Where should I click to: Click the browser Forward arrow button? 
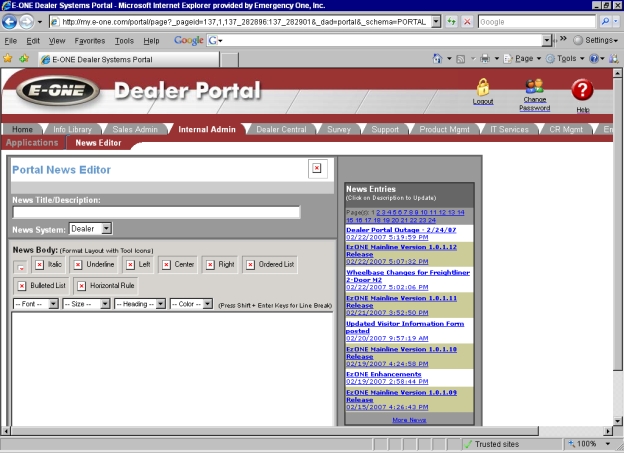tap(26, 21)
